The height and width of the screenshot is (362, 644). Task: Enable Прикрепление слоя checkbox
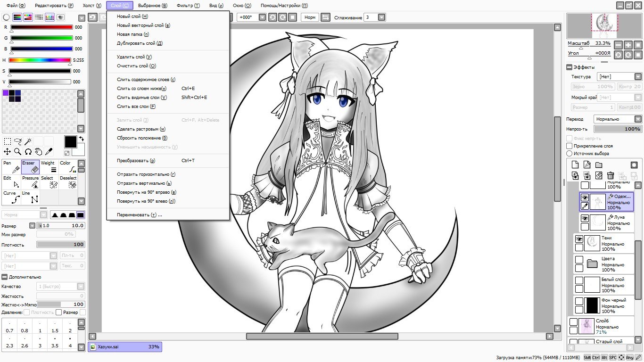coord(570,146)
